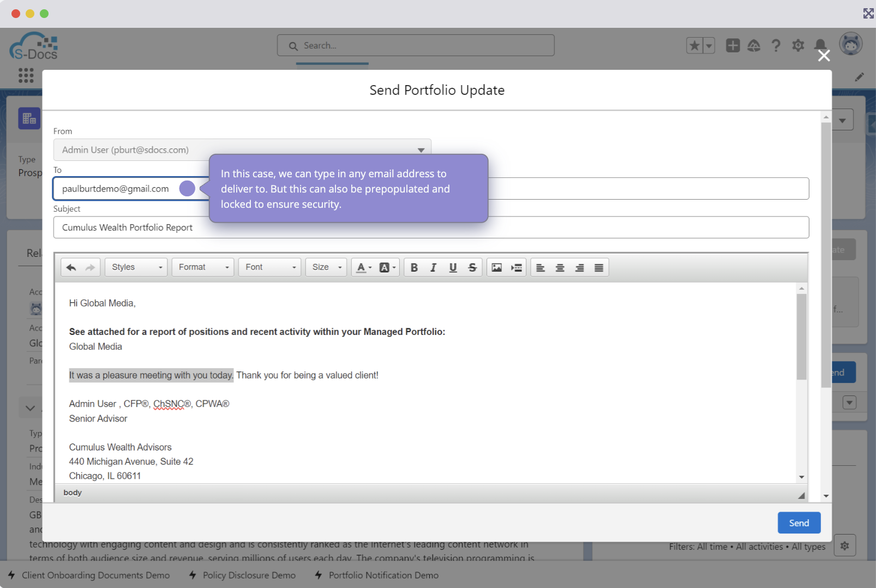Viewport: 876px width, 588px height.
Task: Click the '440 Michigan Avenue, Suite 42' line
Action: (131, 461)
